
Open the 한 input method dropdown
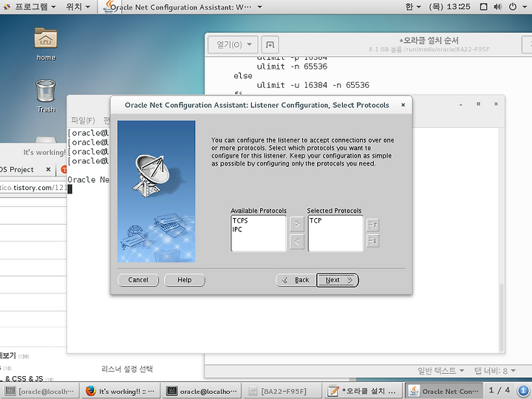click(413, 7)
